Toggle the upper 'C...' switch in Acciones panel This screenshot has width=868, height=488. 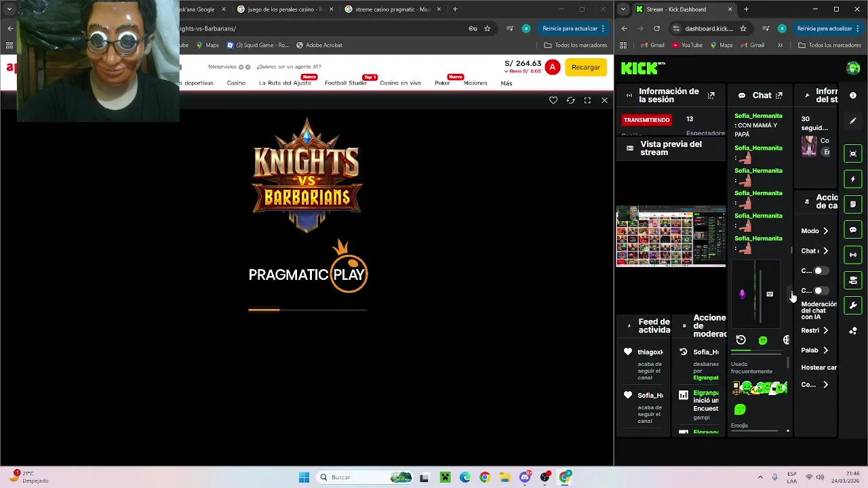(x=820, y=270)
